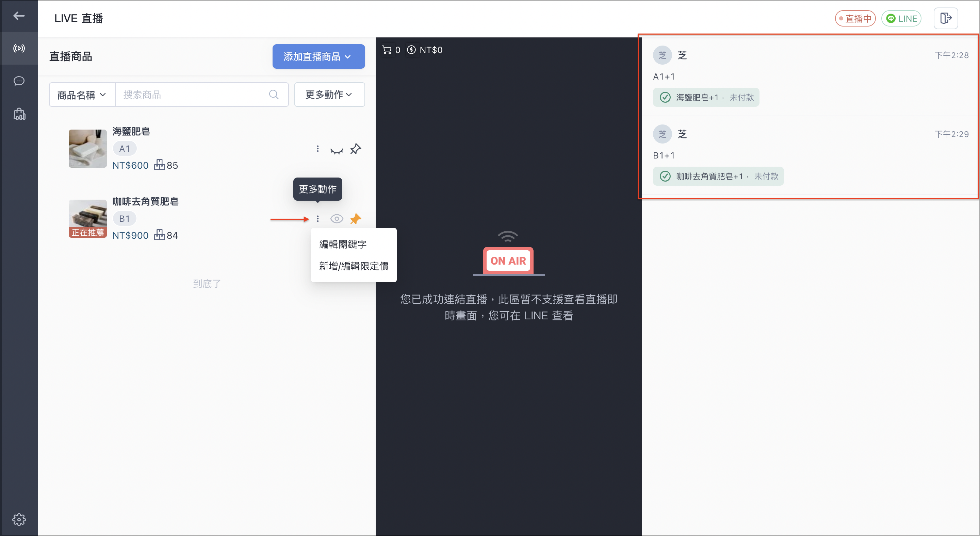This screenshot has width=980, height=536.
Task: Open more actions dots for 海鹽肥皂
Action: (x=318, y=149)
